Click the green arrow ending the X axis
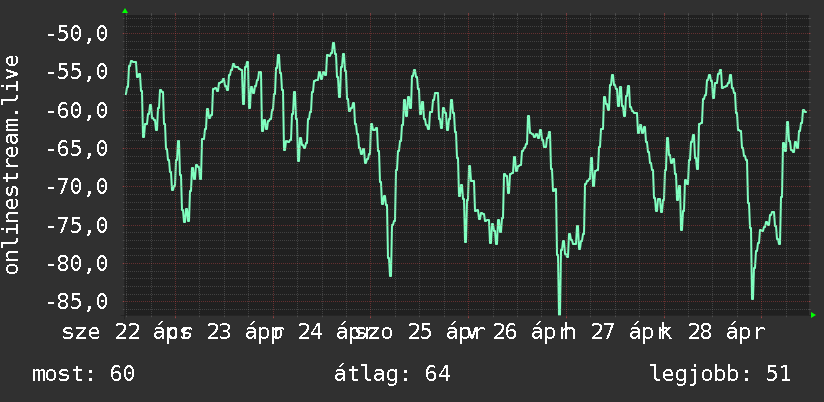 point(813,315)
